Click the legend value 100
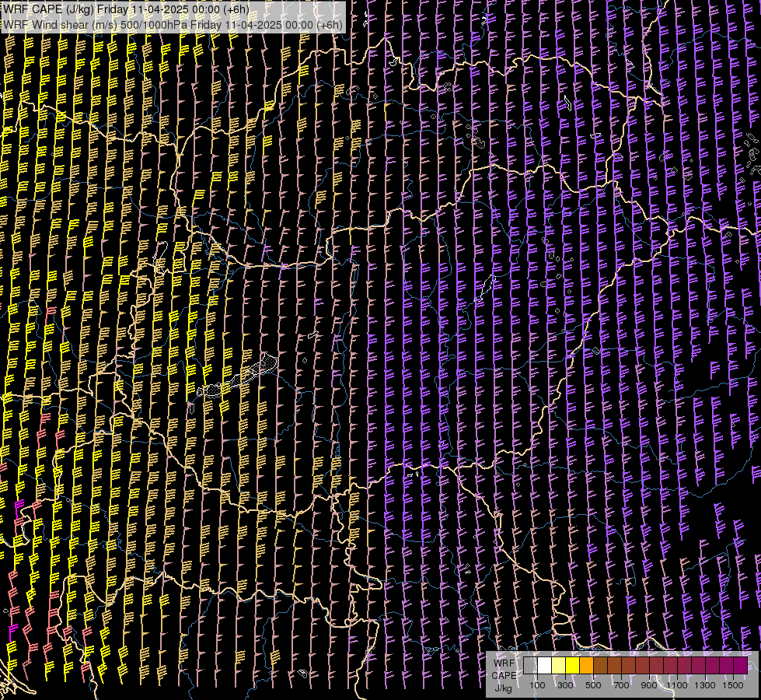The width and height of the screenshot is (761, 700). tap(537, 685)
